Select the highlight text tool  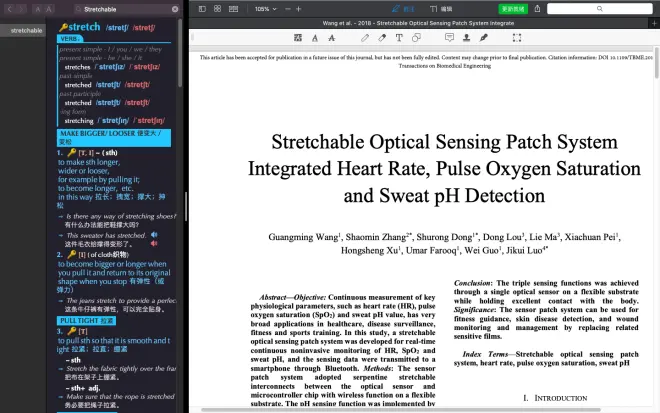tap(298, 38)
